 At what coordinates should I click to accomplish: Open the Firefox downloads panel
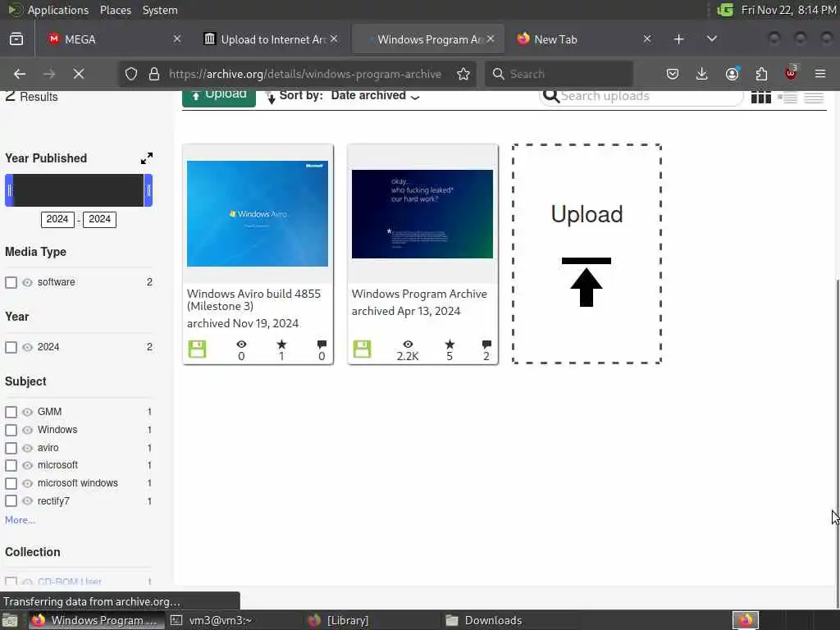click(x=702, y=74)
